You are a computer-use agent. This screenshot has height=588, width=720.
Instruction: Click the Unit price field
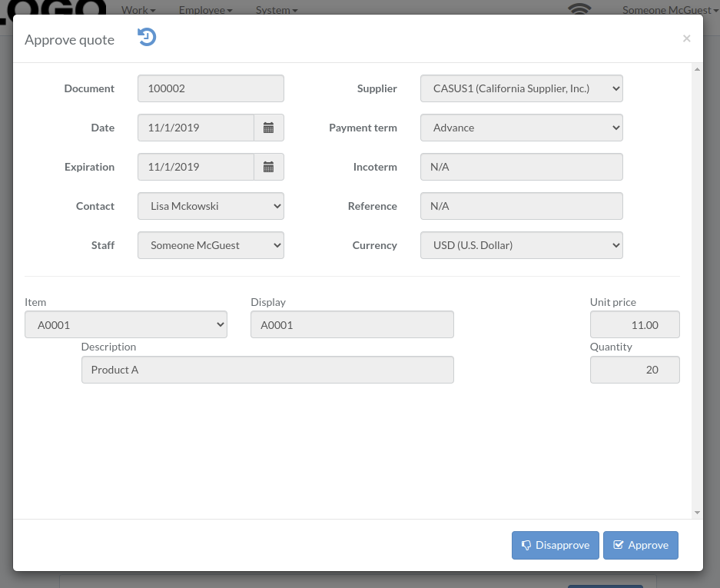[x=635, y=324]
